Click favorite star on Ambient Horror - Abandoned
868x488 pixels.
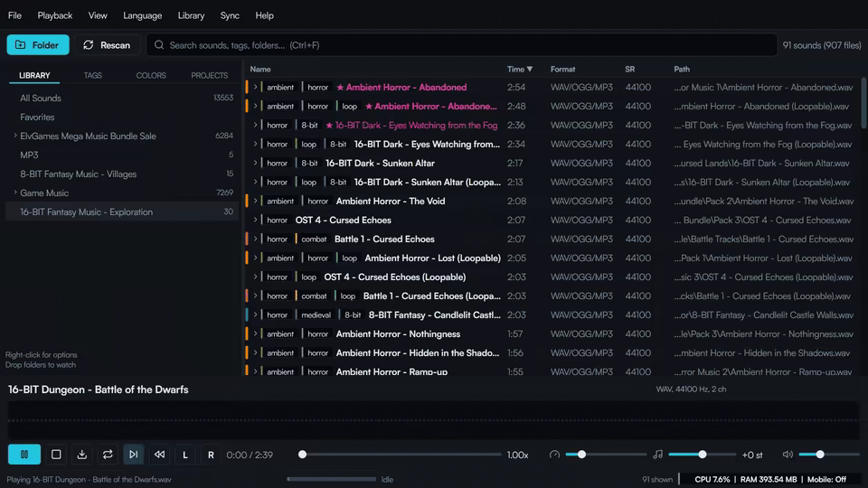(x=340, y=87)
